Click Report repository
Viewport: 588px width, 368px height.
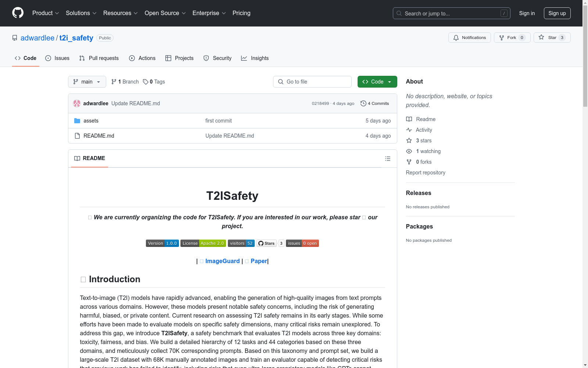(426, 173)
